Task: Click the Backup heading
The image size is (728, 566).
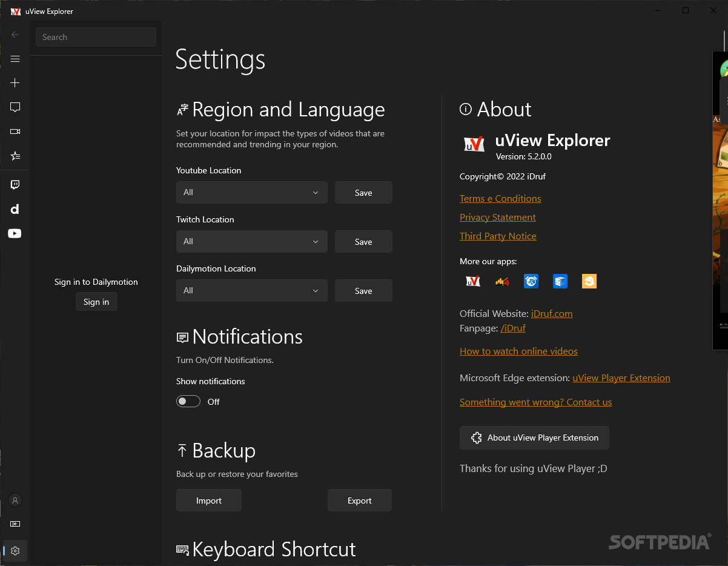Action: pos(223,450)
